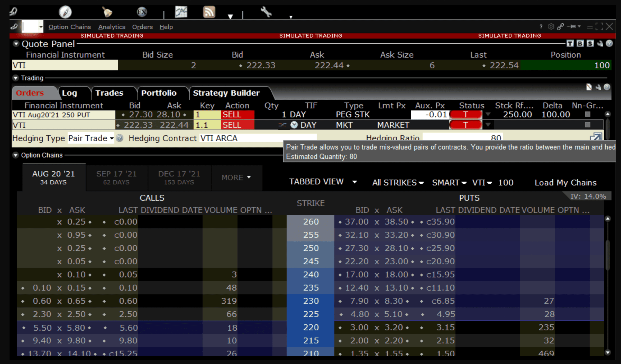
Task: Expand the MORE expirations dropdown
Action: coord(236,178)
